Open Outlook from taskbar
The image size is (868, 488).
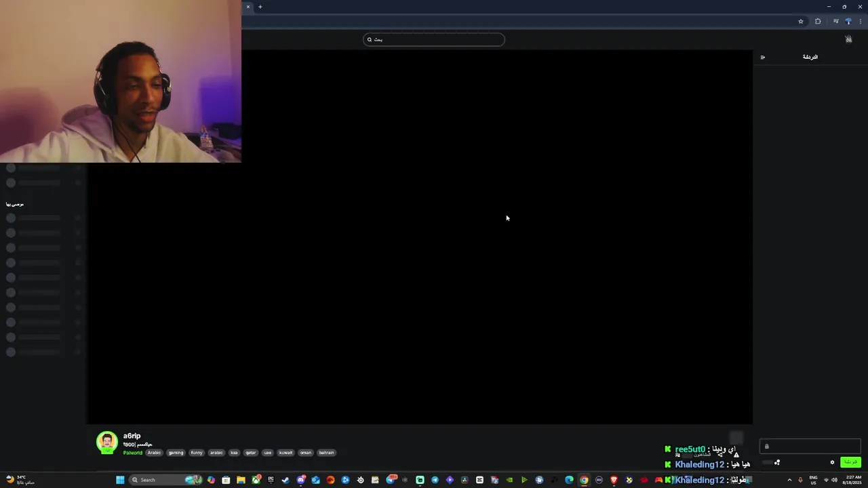click(x=315, y=480)
